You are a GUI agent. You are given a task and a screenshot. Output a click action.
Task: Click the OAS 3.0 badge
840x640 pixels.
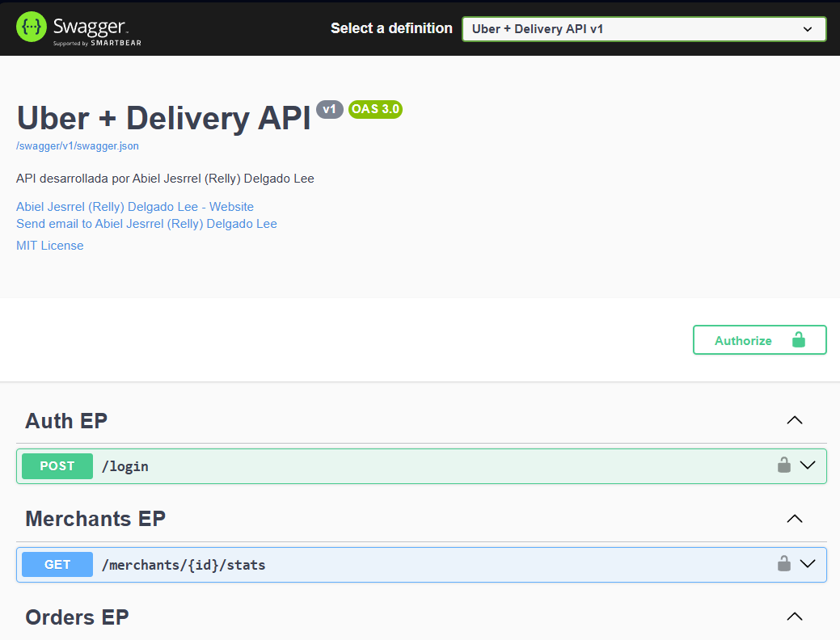[x=375, y=109]
